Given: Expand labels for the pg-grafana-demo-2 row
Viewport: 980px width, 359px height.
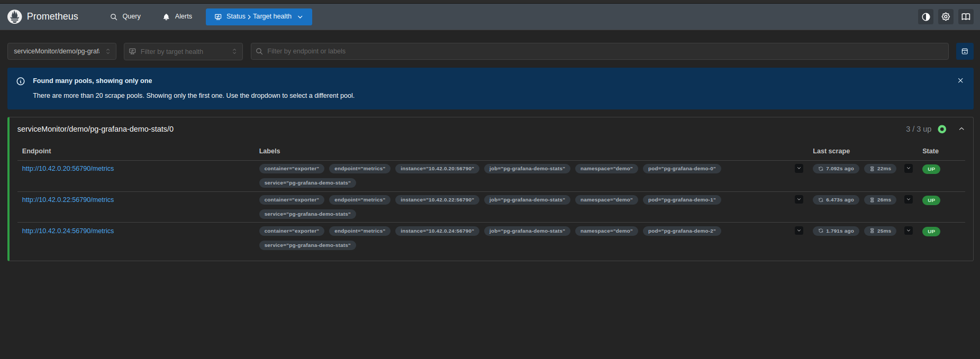Looking at the screenshot, I should point(799,231).
